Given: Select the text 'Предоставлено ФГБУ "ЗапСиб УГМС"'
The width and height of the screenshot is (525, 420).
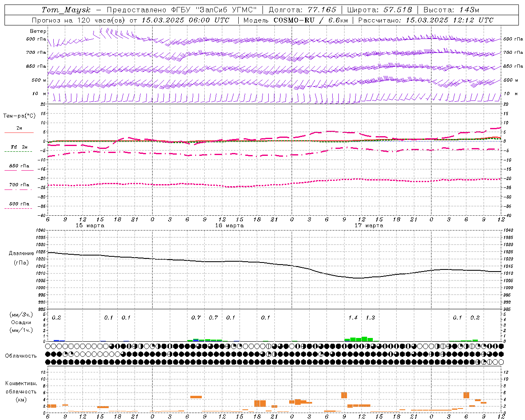Looking at the screenshot, I should pyautogui.click(x=182, y=10).
